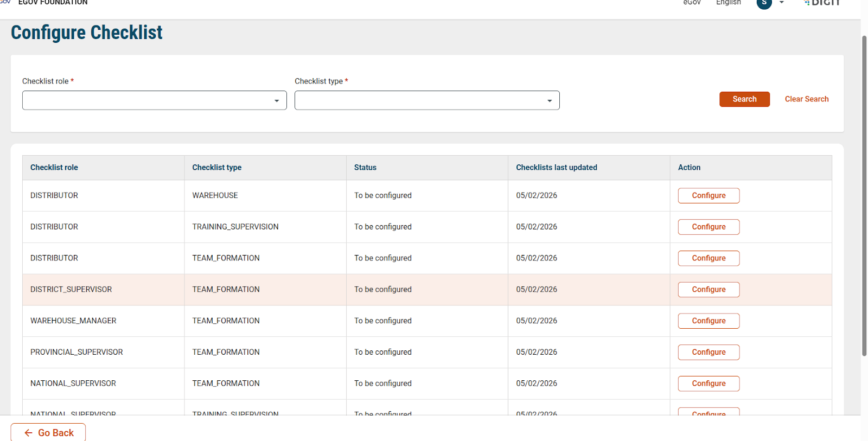The width and height of the screenshot is (868, 441).
Task: Click the Search button
Action: point(744,99)
